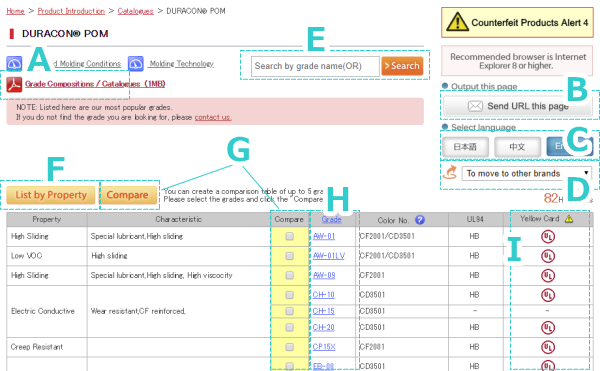The image size is (600, 371).
Task: Open the PDF icon for Grade Compositions
Action: (14, 85)
